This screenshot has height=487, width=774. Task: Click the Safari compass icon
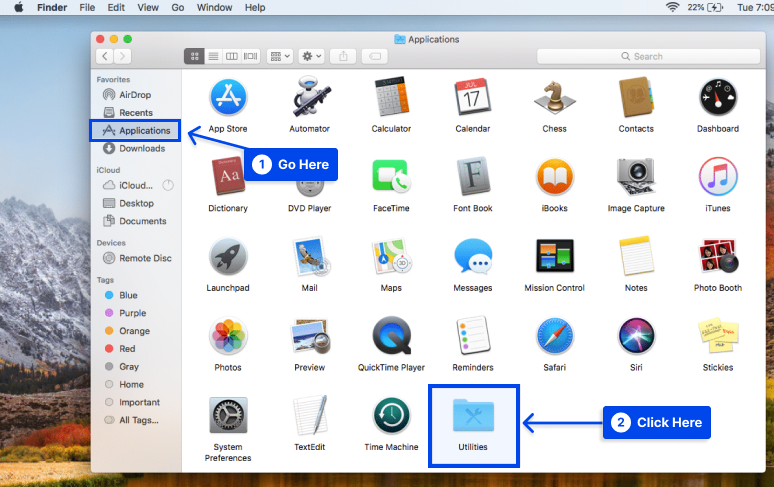click(554, 336)
